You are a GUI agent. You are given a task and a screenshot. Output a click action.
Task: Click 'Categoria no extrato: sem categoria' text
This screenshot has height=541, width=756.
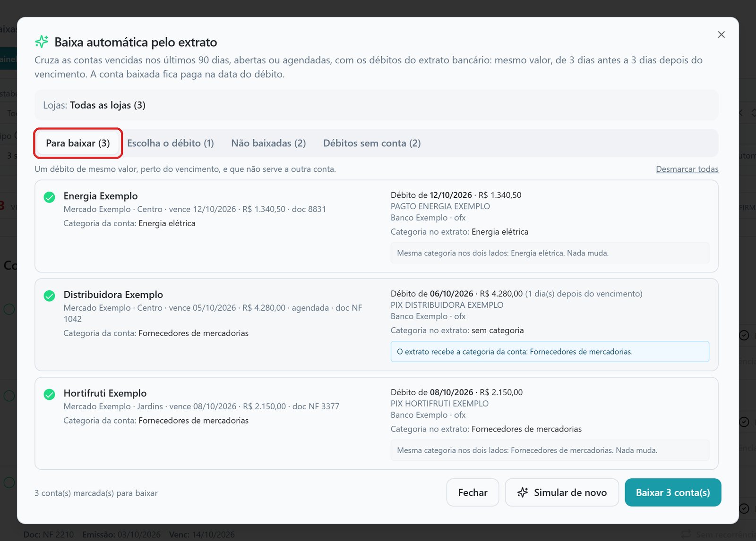point(457,330)
